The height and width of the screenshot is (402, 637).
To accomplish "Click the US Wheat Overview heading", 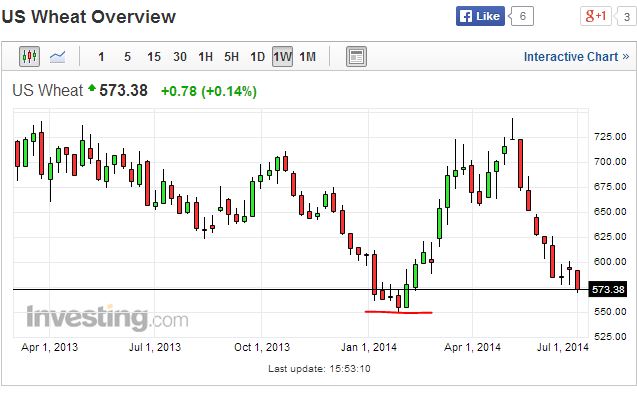I will pos(89,17).
